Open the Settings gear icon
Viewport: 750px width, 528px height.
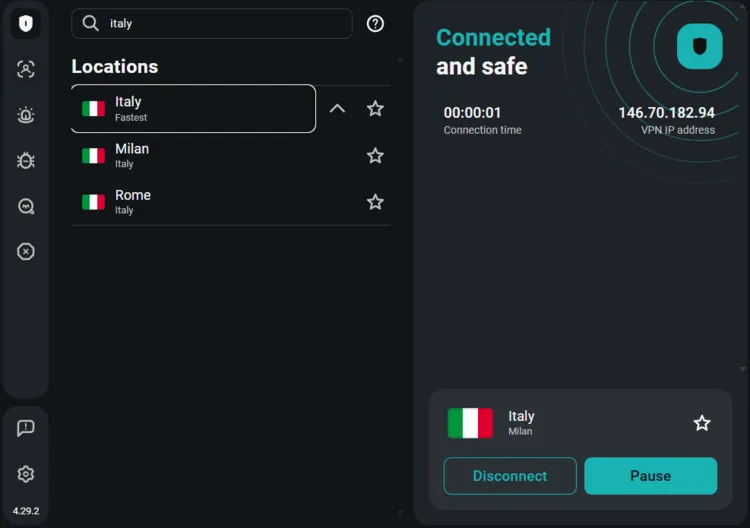pos(26,474)
